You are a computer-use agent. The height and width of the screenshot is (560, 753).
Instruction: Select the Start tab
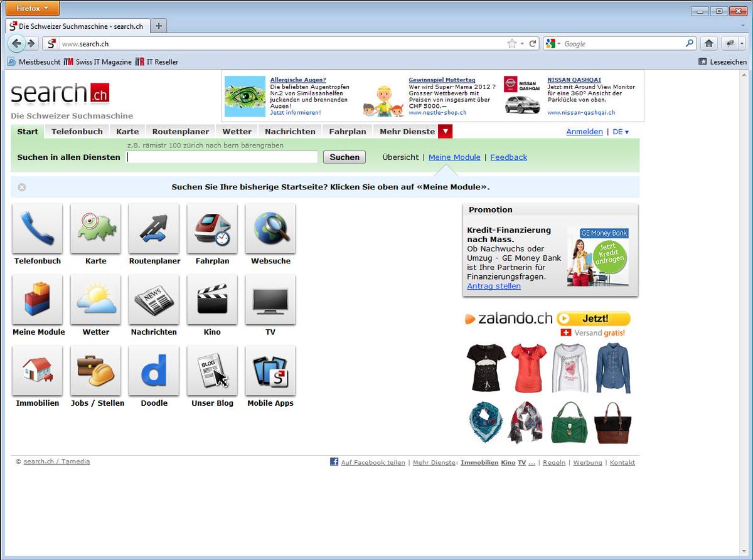click(x=28, y=132)
